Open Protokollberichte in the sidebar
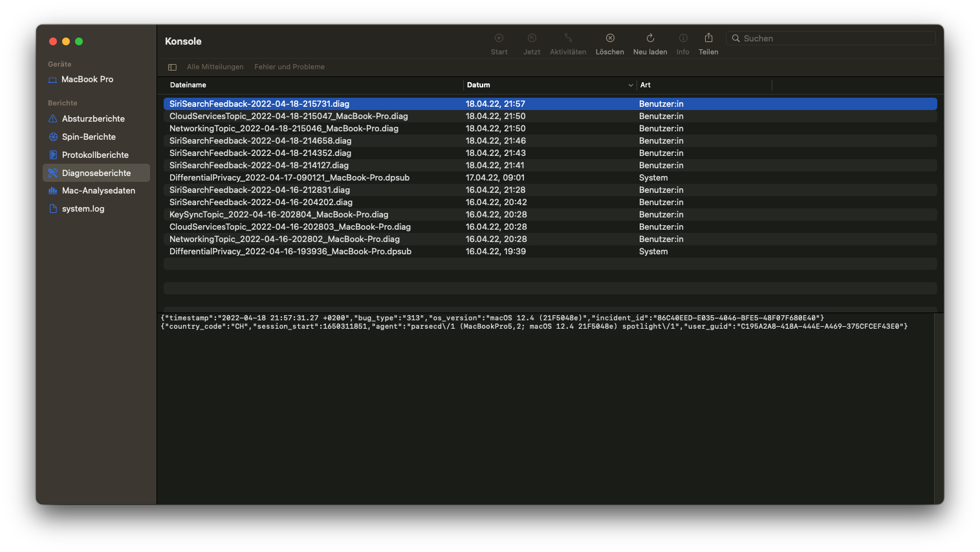This screenshot has height=552, width=980. [x=95, y=155]
